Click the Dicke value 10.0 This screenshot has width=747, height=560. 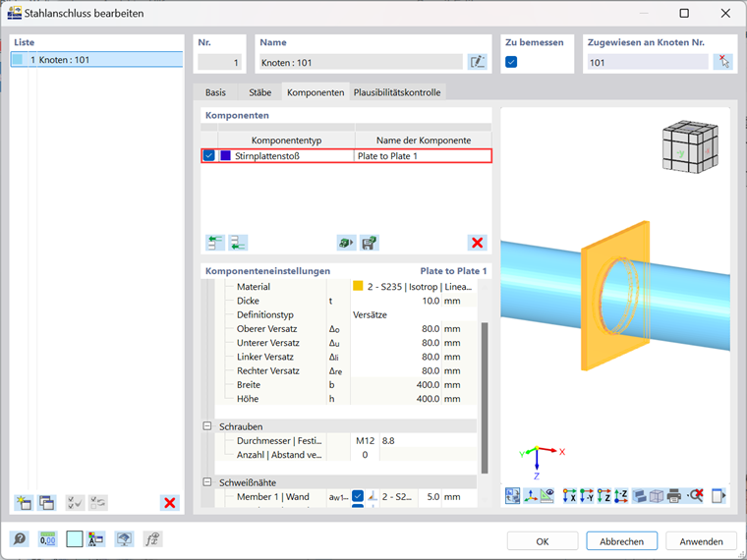point(395,301)
